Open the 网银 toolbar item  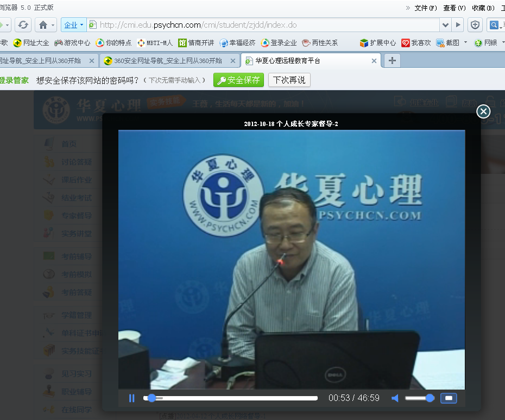(x=485, y=42)
